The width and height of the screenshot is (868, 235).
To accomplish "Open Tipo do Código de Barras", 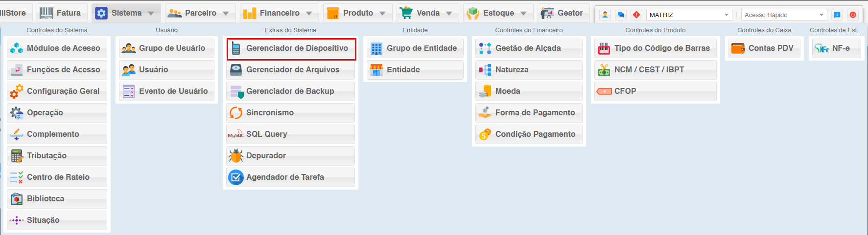I will pos(655,48).
